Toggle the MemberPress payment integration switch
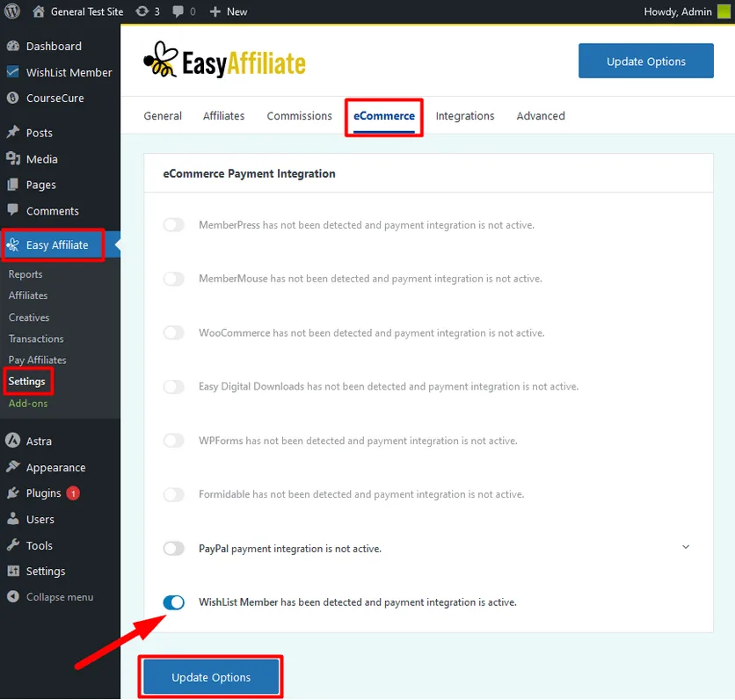735x700 pixels. tap(173, 225)
